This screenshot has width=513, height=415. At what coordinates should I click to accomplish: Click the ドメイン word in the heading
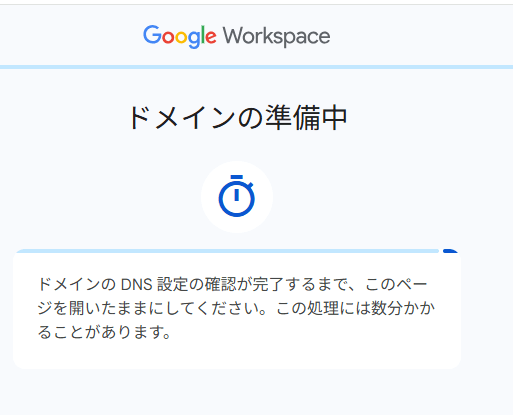point(182,118)
